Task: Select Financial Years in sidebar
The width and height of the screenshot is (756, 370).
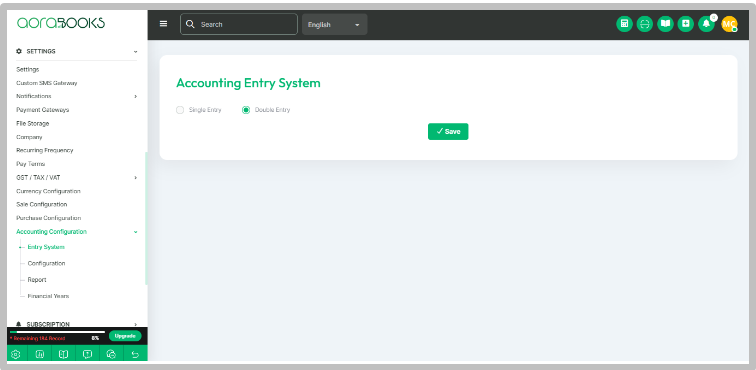Action: click(x=48, y=296)
